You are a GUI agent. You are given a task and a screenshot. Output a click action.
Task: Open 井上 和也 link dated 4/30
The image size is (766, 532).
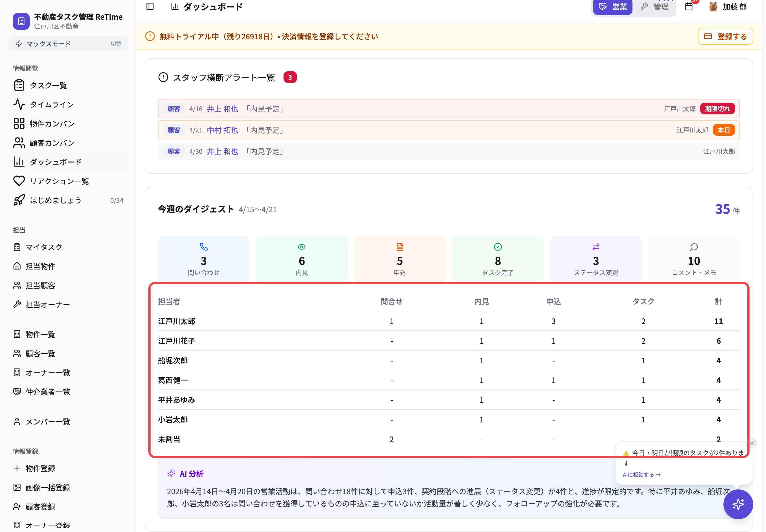click(222, 151)
